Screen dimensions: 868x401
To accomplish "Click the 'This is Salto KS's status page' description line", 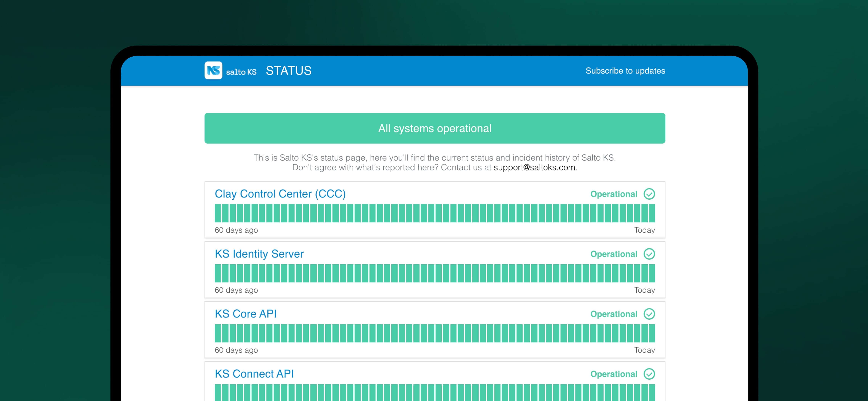I will 435,158.
